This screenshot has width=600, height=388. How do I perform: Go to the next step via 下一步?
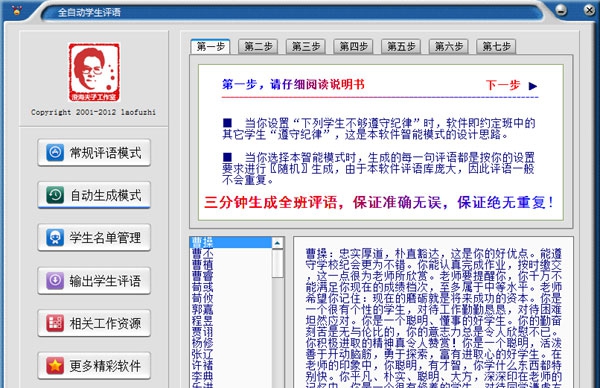click(x=511, y=85)
